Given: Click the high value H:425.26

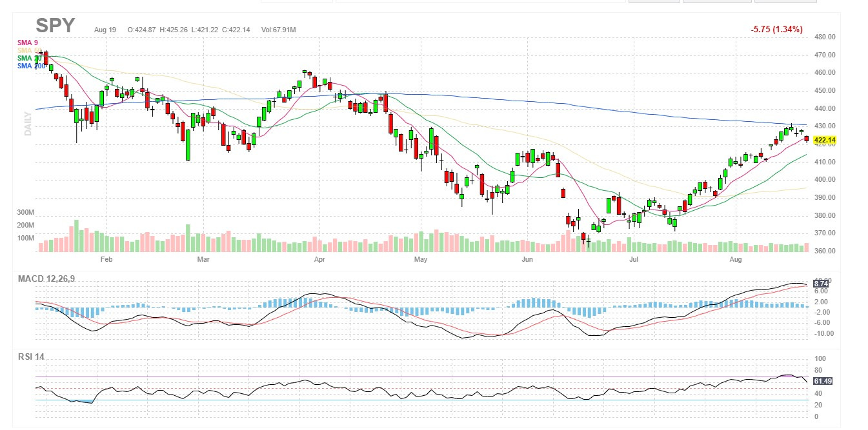Looking at the screenshot, I should point(174,30).
